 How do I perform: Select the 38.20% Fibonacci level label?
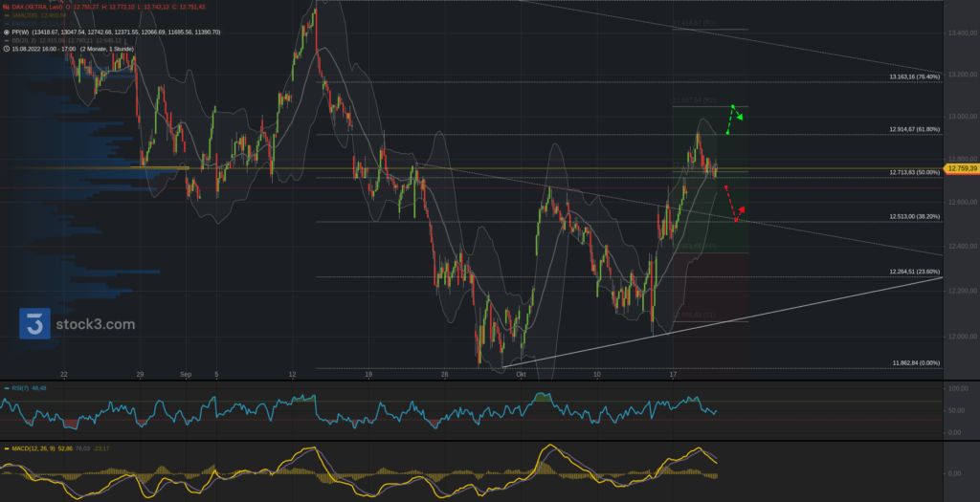tap(913, 216)
